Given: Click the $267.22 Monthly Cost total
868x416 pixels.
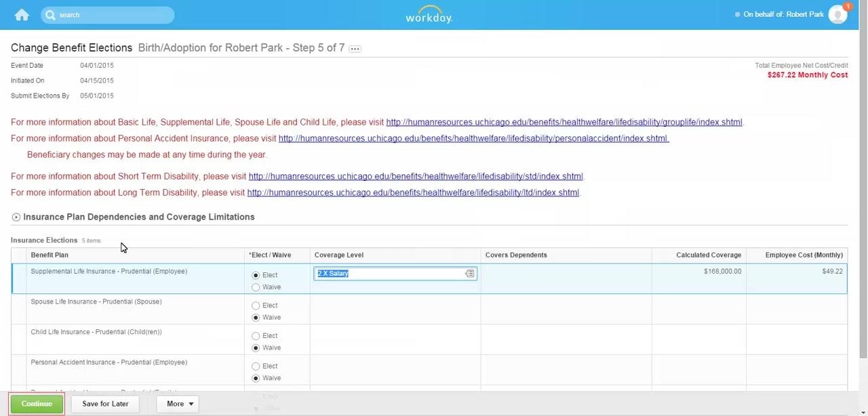Looking at the screenshot, I should (808, 75).
